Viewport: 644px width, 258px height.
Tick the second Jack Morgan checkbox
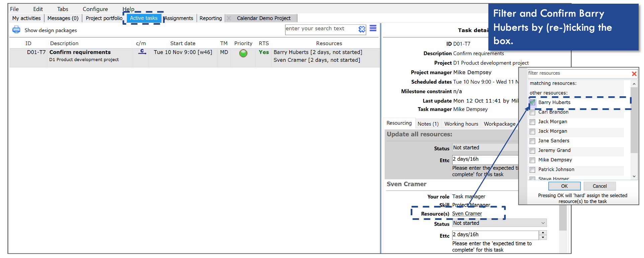pos(532,132)
